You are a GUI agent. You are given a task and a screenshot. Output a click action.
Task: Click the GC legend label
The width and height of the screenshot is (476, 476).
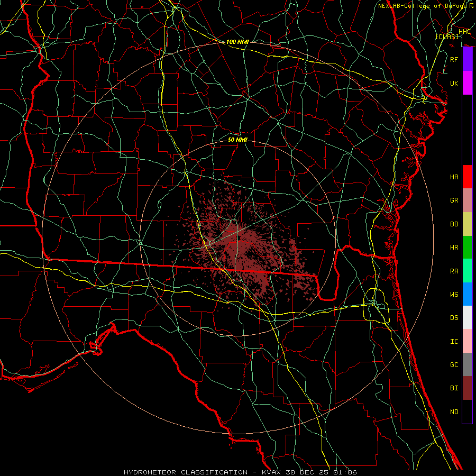[454, 365]
